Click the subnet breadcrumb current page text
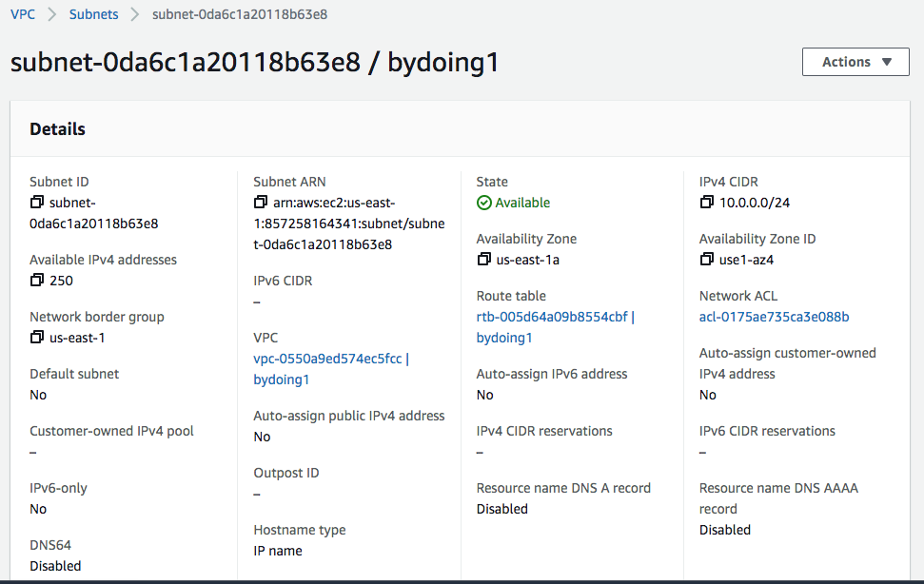 [240, 14]
